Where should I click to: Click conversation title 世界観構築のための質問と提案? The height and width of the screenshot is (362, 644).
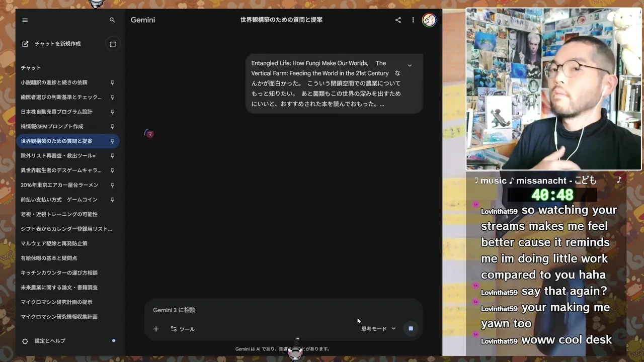[281, 20]
